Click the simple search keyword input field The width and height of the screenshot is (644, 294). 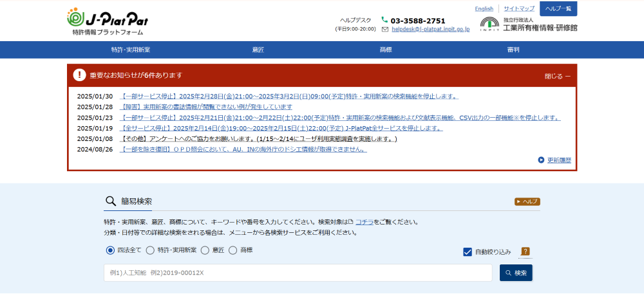(298, 273)
